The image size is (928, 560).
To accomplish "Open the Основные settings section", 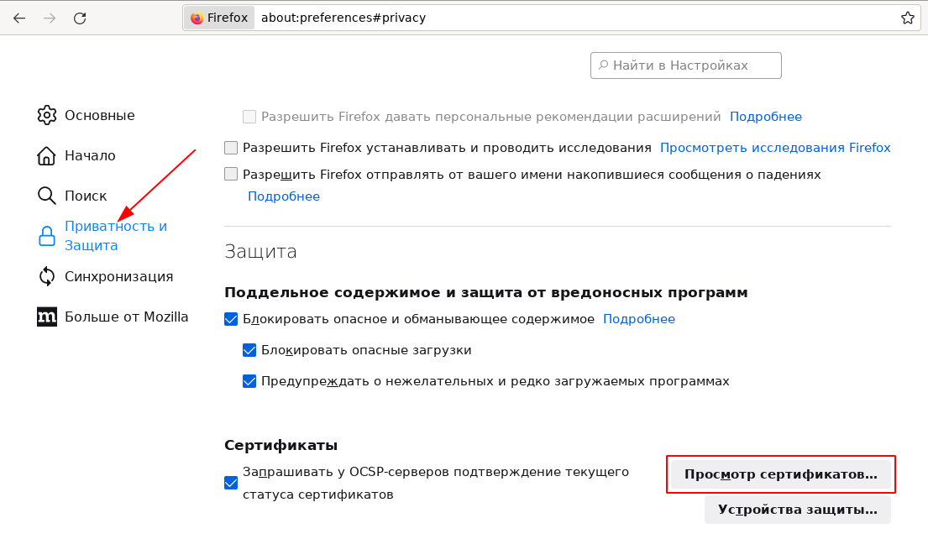I will click(99, 115).
